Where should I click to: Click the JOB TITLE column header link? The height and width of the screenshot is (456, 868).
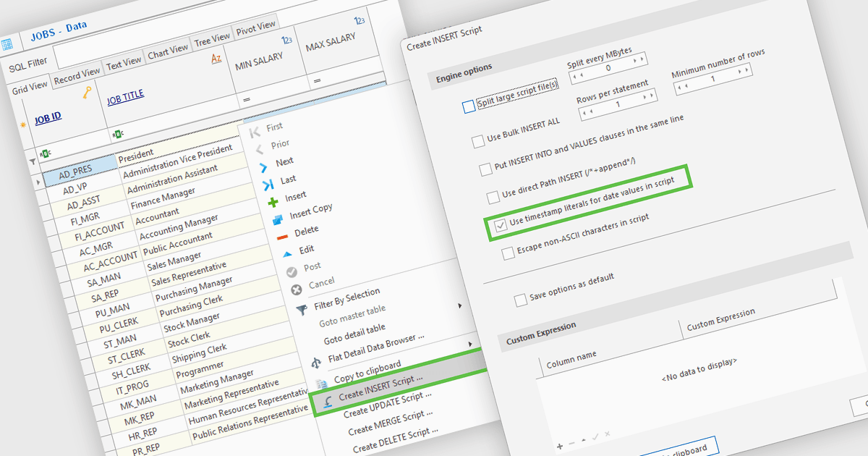tap(125, 96)
